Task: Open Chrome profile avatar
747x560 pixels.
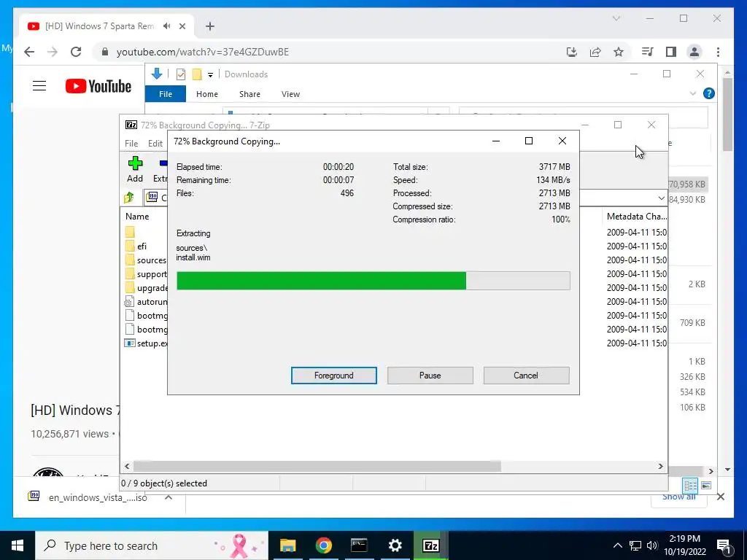Action: (694, 52)
